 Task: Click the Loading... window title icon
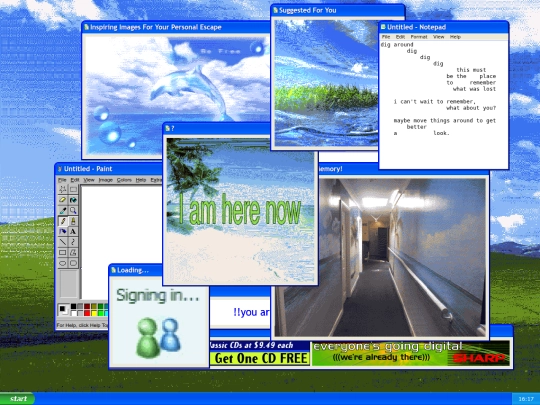coord(114,270)
